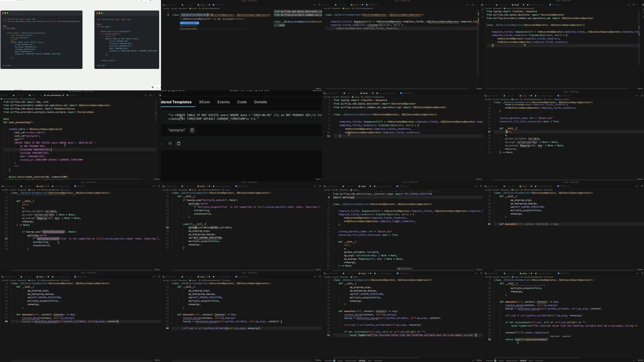Open Comments tab below the render_templates editor

coord(539,360)
